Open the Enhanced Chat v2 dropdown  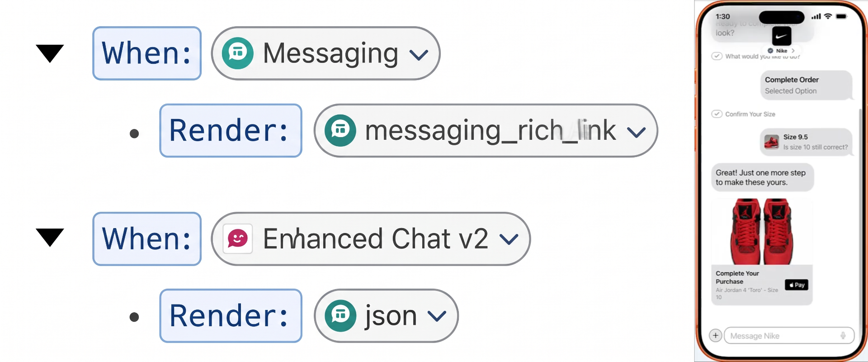click(x=371, y=239)
